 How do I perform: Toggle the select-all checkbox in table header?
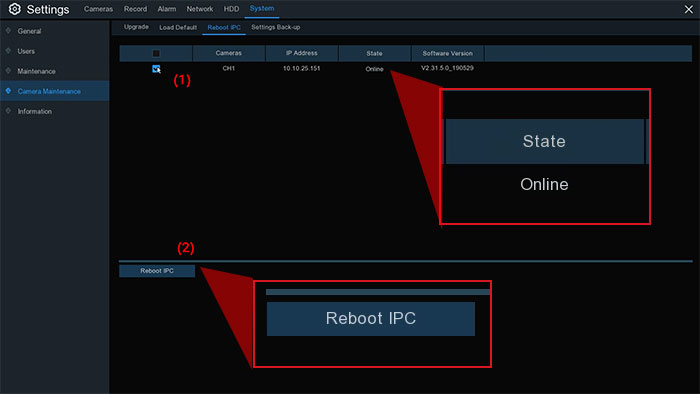(156, 54)
